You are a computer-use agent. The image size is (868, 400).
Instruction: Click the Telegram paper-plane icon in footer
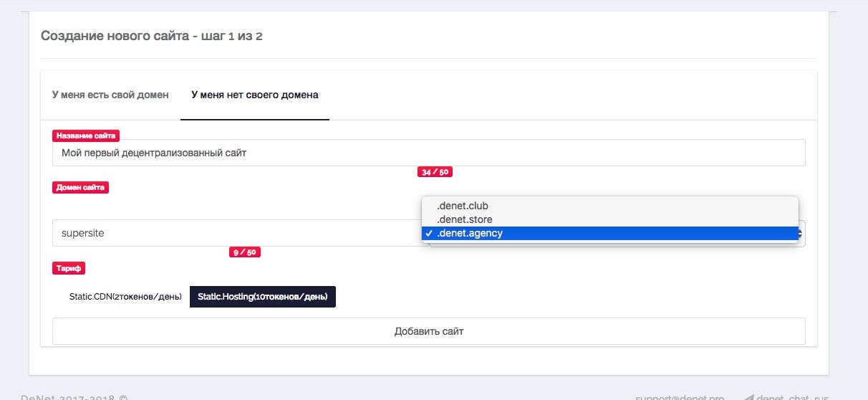749,396
